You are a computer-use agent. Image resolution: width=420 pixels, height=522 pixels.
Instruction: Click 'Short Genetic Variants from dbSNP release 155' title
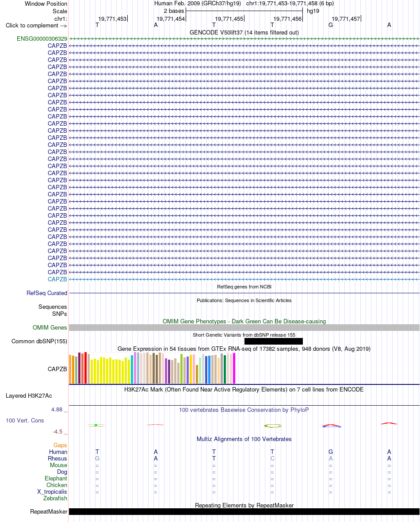(244, 335)
